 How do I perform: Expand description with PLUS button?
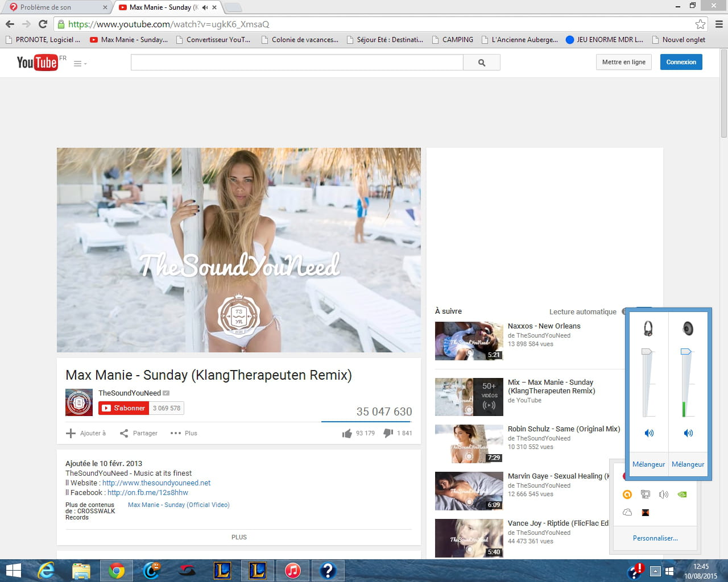coord(239,537)
